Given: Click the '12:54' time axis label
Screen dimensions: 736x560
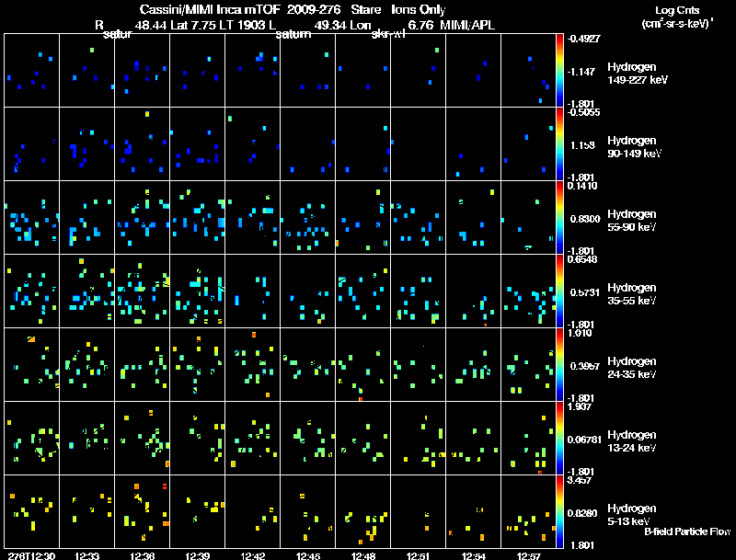Looking at the screenshot, I should (473, 555).
